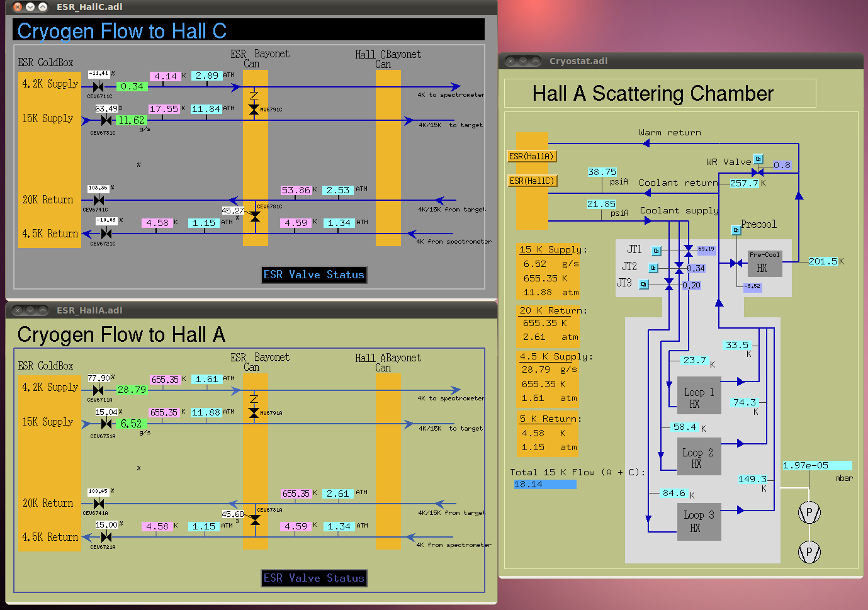Click Hall C 15K pressure 11.84

point(206,109)
